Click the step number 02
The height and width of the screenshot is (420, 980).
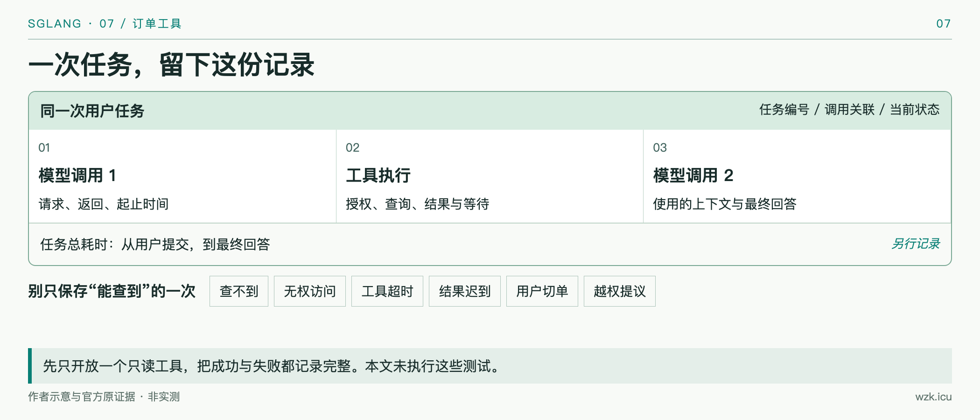coord(352,147)
